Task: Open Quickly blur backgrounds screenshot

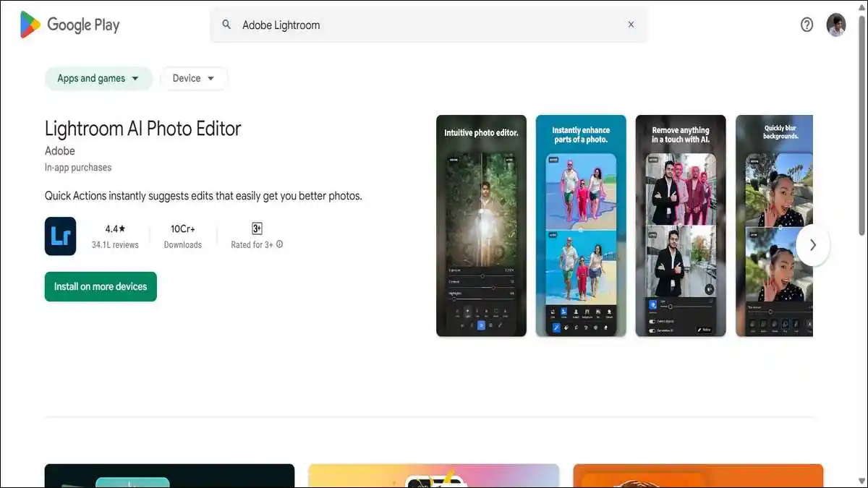Action: pos(774,226)
